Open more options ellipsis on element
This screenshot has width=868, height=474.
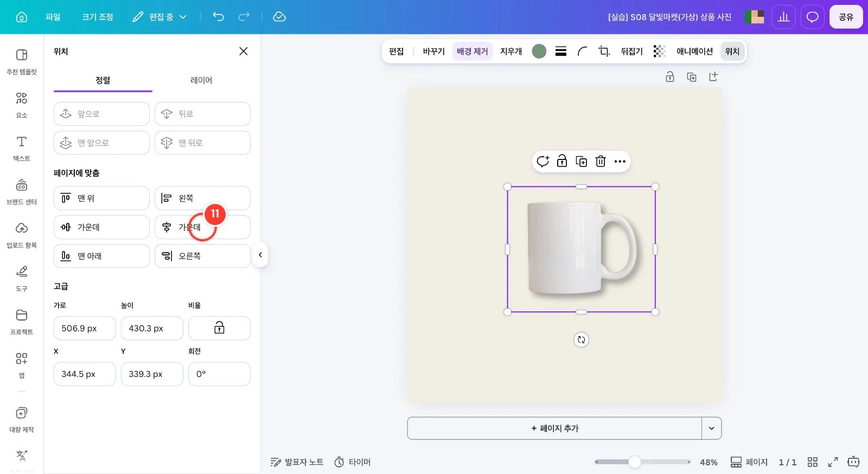pos(620,161)
